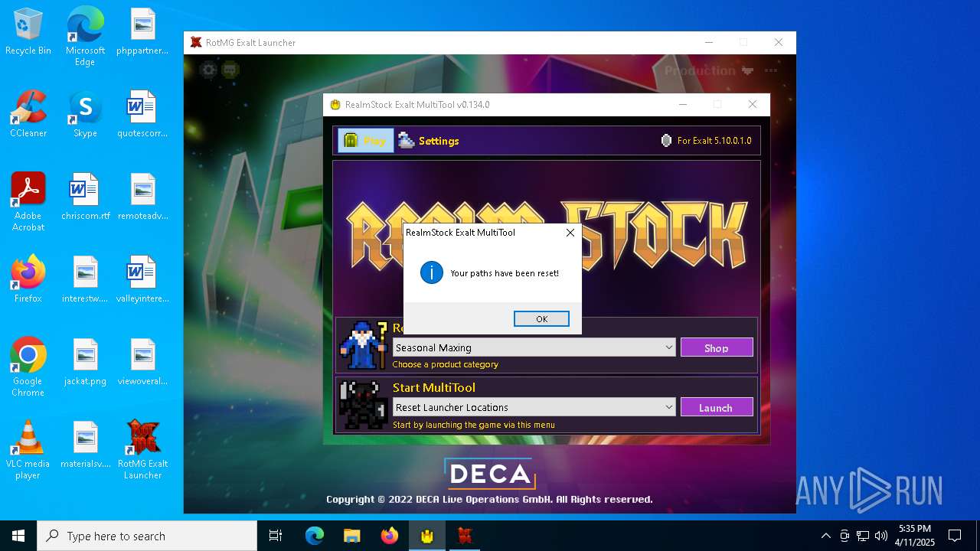Open Adobe Acrobat desktop shortcut
Viewport: 980px width, 551px height.
(x=28, y=202)
